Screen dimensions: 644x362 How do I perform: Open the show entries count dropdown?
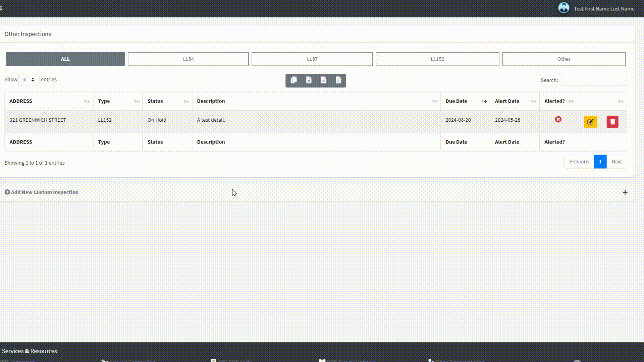click(x=29, y=80)
